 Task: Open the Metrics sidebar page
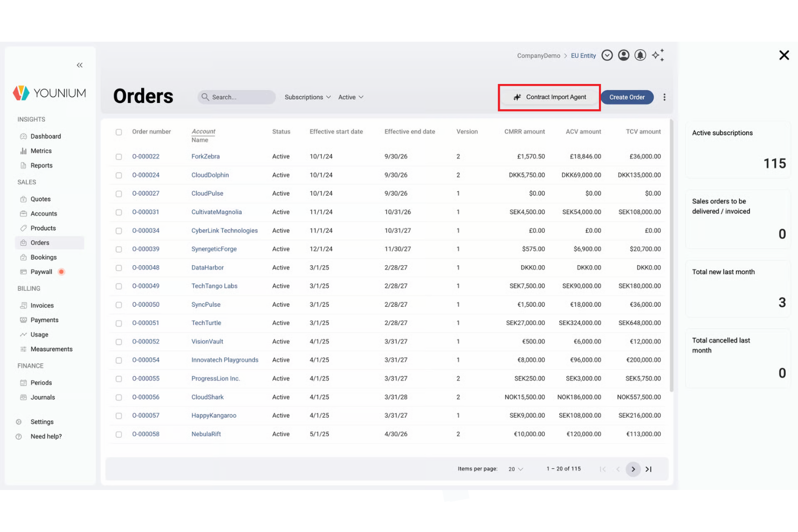click(x=41, y=151)
